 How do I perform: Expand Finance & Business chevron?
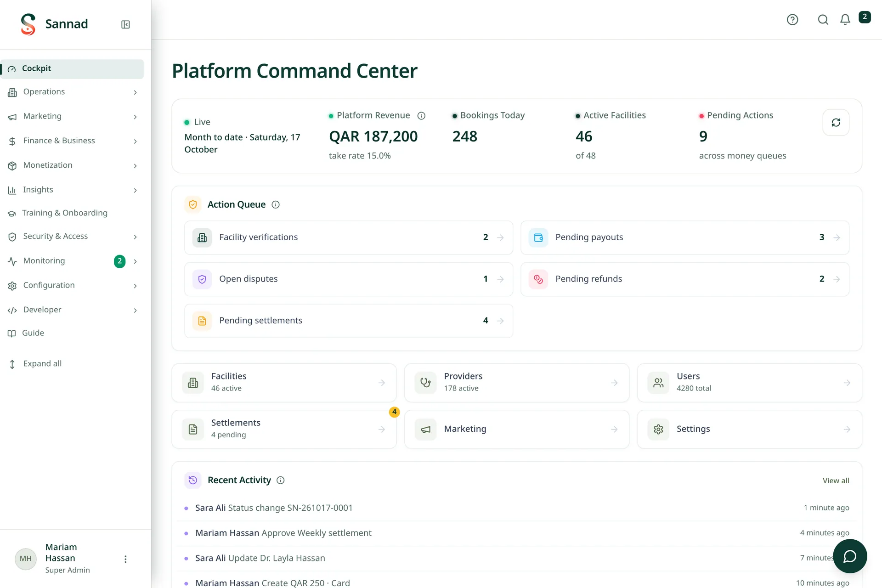coord(135,141)
